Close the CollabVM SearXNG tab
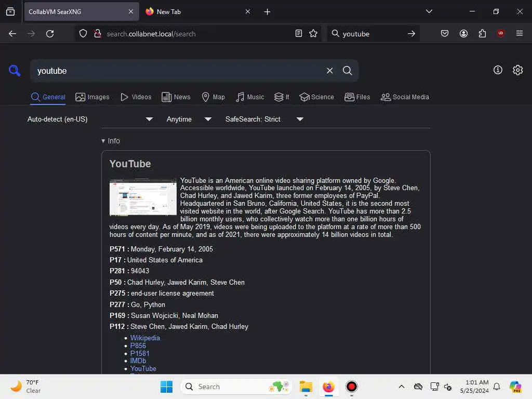This screenshot has width=532, height=399. point(131,11)
